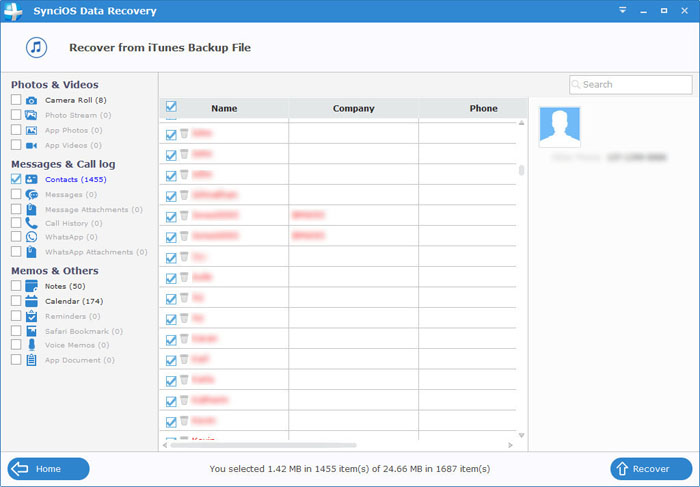Click the App Photos icon
Image resolution: width=700 pixels, height=487 pixels.
[31, 130]
